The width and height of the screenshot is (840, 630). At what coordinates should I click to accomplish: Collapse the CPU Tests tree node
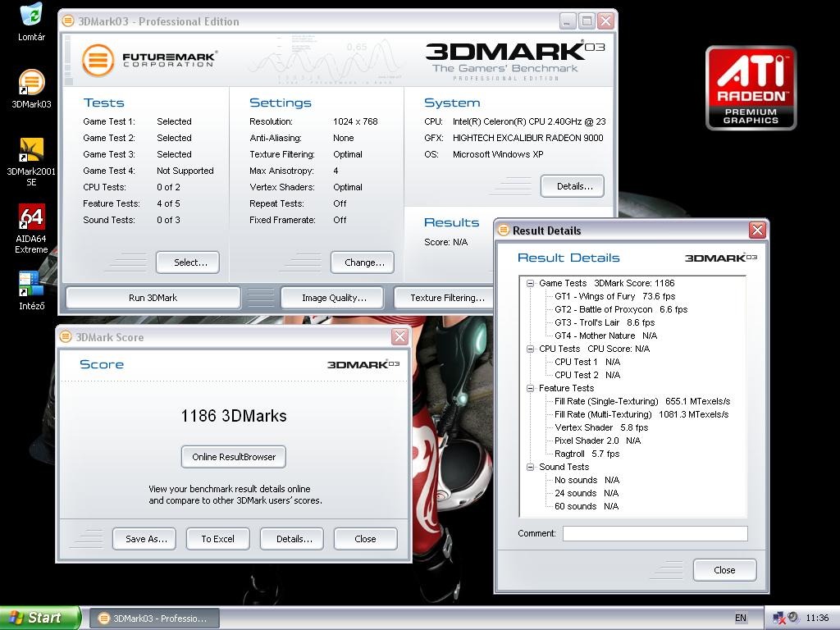tap(531, 349)
